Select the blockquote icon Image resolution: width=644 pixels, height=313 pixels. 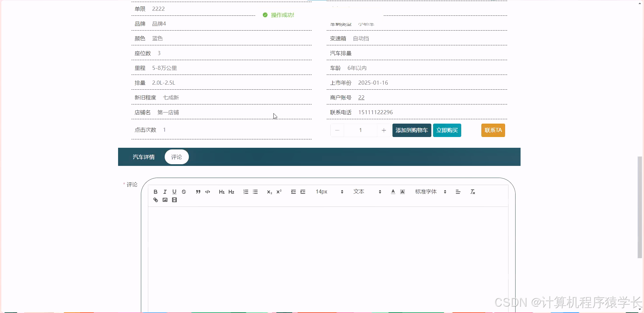[198, 191]
